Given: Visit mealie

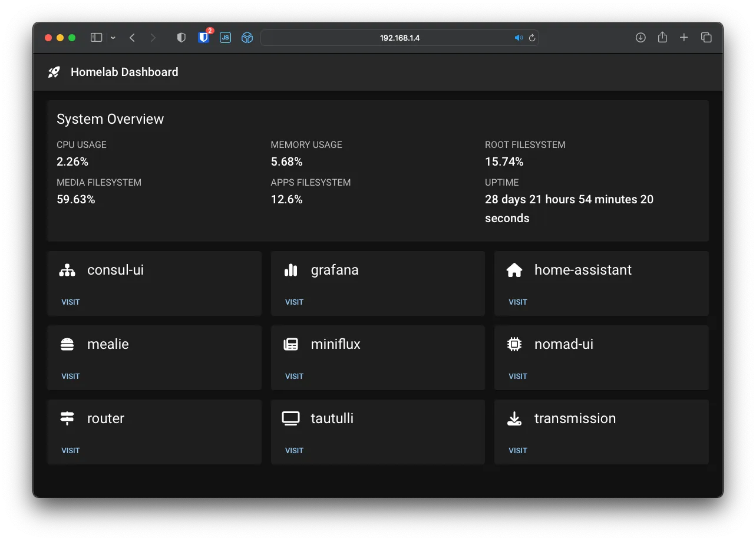Looking at the screenshot, I should 71,377.
